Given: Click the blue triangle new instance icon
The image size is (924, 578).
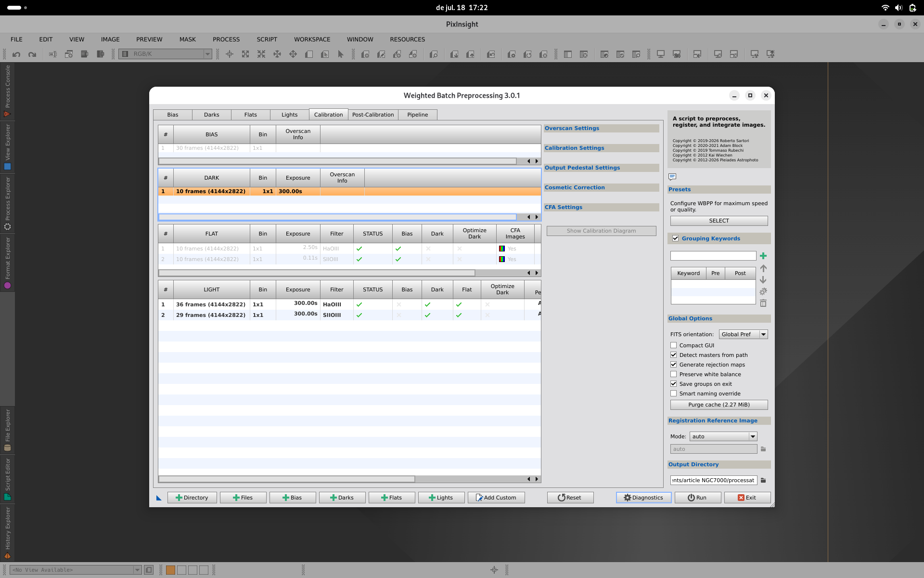Looking at the screenshot, I should click(159, 498).
